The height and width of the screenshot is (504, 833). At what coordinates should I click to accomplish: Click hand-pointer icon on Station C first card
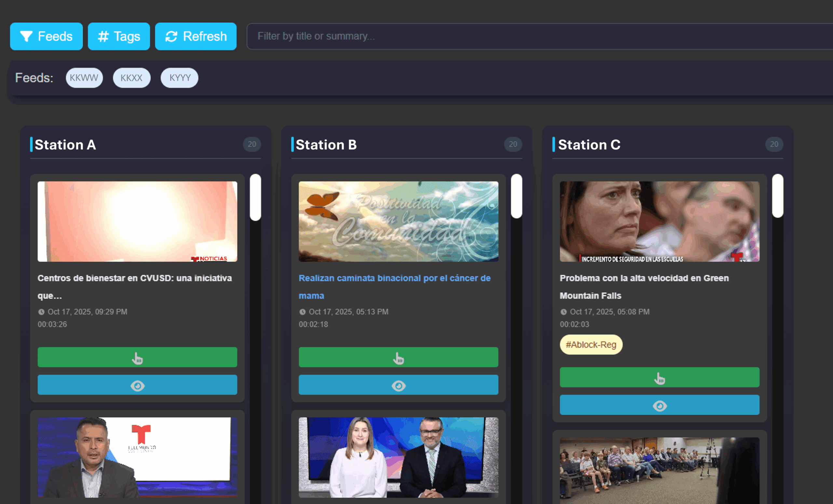(659, 377)
